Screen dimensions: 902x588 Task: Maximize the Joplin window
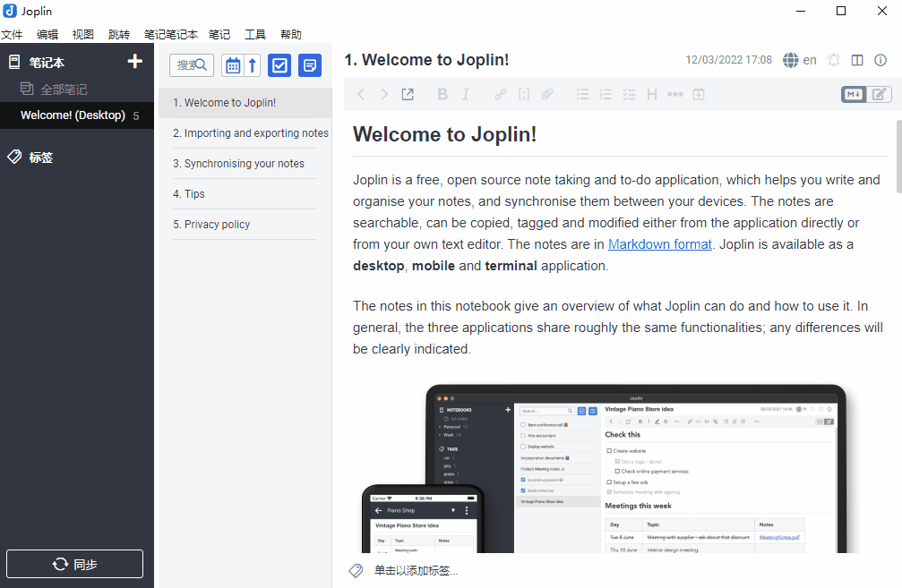[x=841, y=11]
